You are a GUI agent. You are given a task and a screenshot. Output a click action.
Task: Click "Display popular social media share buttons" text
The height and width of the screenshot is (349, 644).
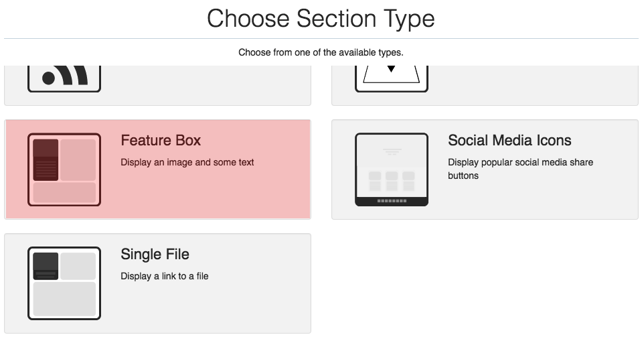[x=520, y=169]
